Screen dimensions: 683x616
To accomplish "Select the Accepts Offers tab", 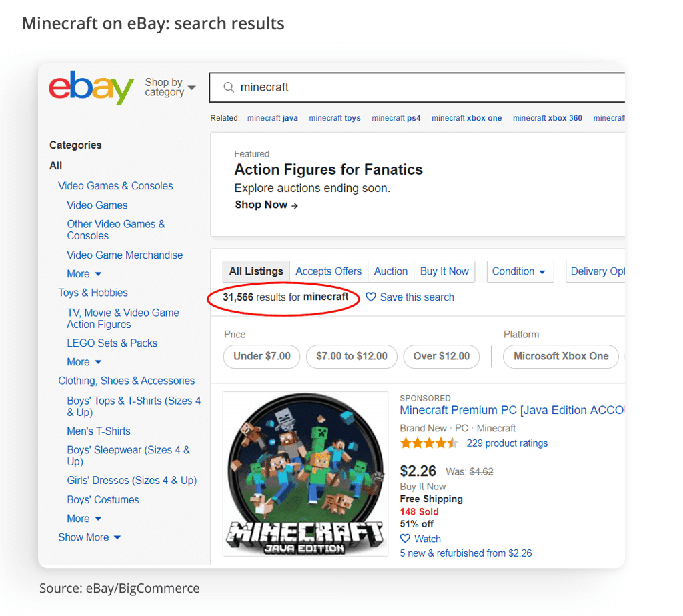I will (x=328, y=271).
